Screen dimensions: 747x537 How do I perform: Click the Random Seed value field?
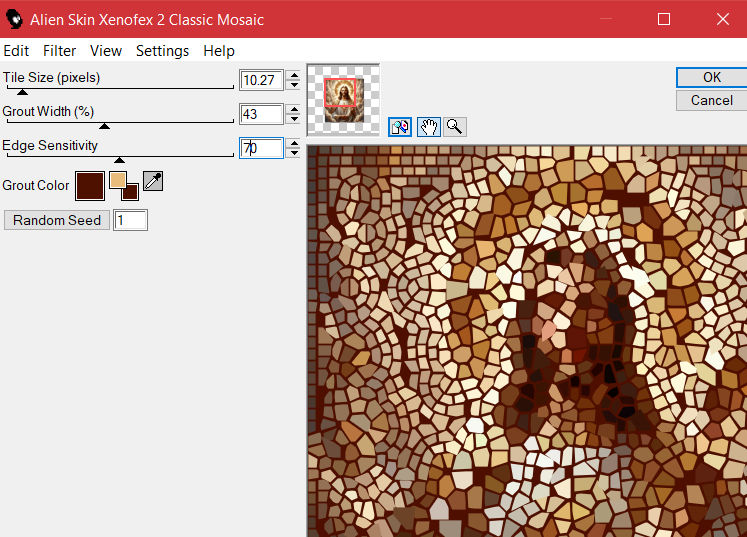click(x=131, y=220)
